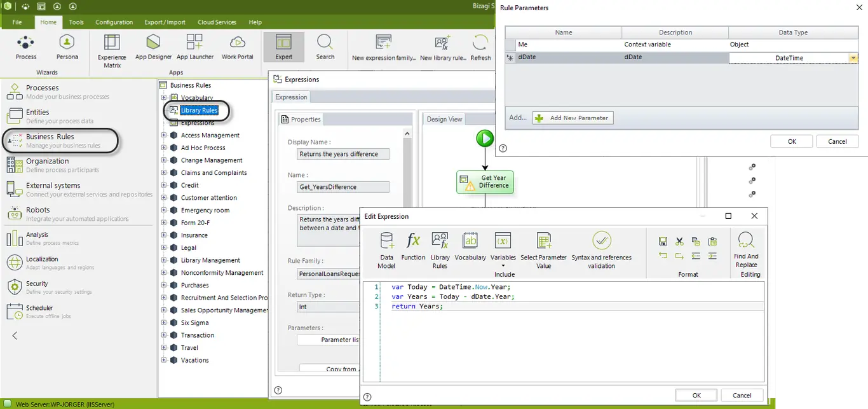
Task: Open the Work Portal
Action: [238, 48]
